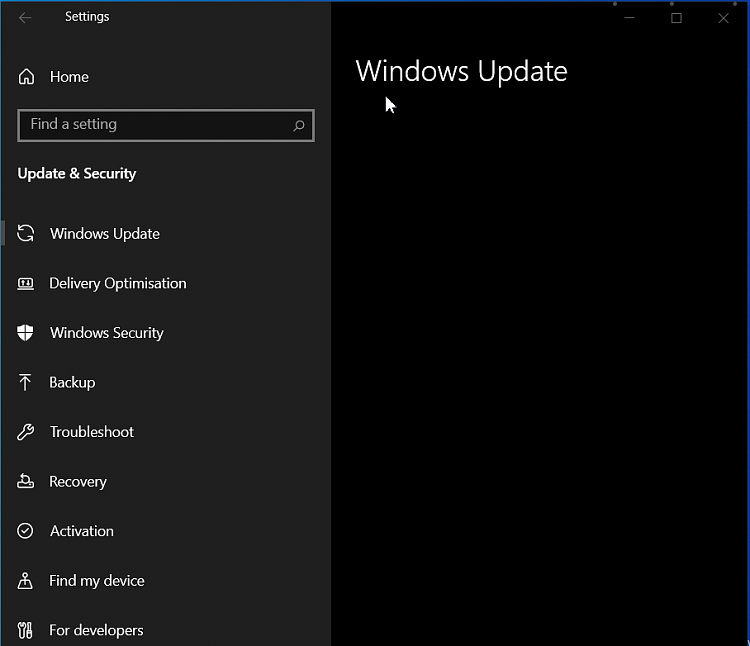Click the Delivery Optimisation icon
This screenshot has height=646, width=750.
coord(26,283)
